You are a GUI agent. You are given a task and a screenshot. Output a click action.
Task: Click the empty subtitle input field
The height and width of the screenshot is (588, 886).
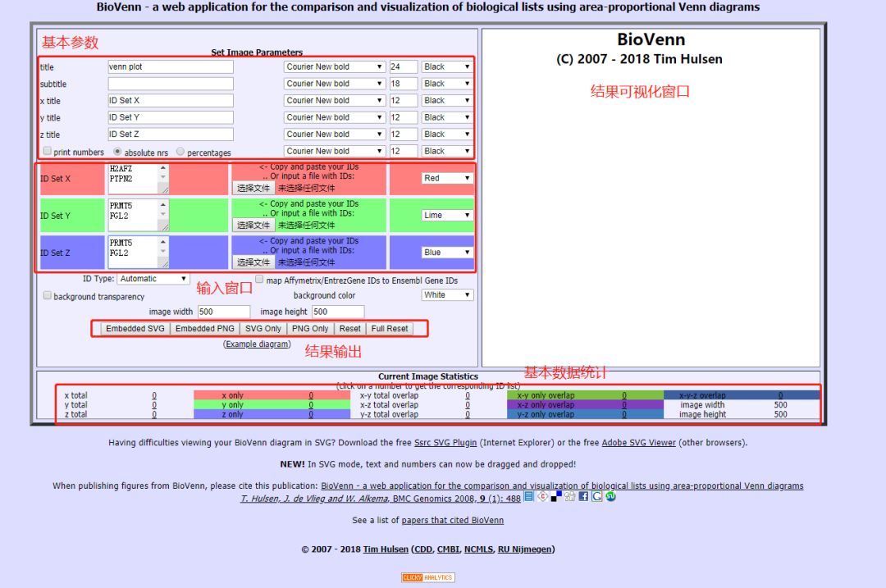171,84
